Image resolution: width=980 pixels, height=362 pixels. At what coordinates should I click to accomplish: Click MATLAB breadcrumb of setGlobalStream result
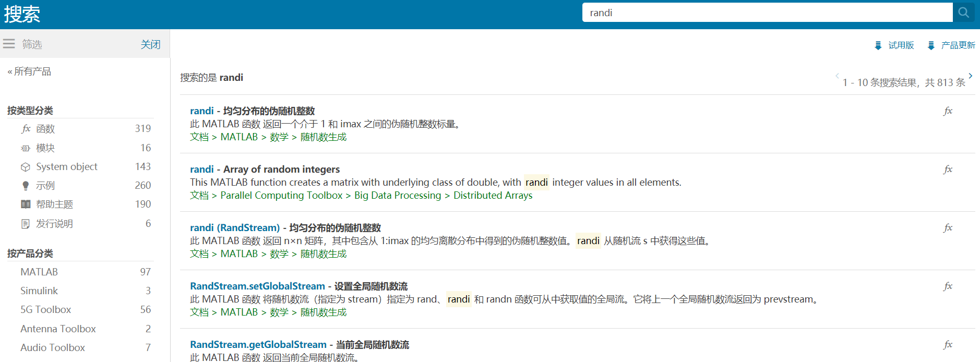239,312
